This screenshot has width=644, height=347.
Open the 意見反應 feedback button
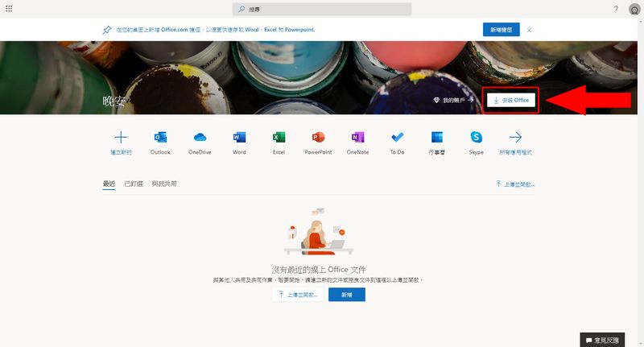[602, 341]
